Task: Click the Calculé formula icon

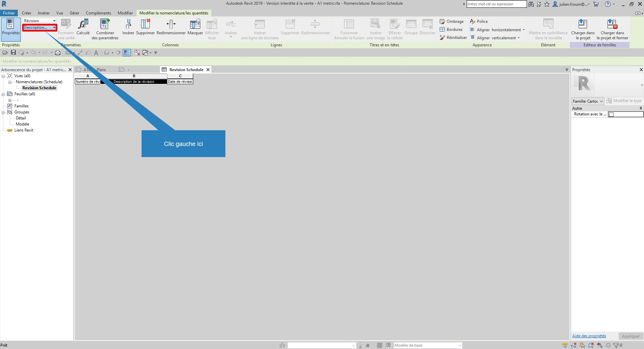Action: [x=83, y=24]
